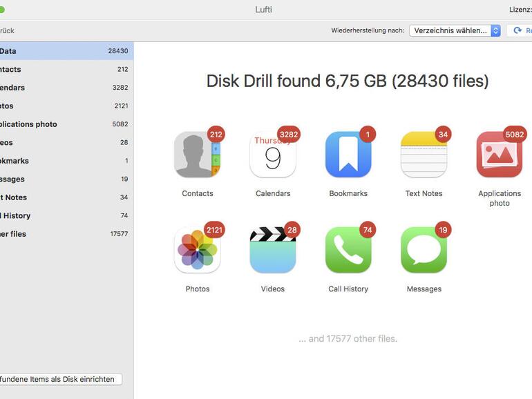
Task: Select the Call History sidebar row
Action: click(66, 215)
